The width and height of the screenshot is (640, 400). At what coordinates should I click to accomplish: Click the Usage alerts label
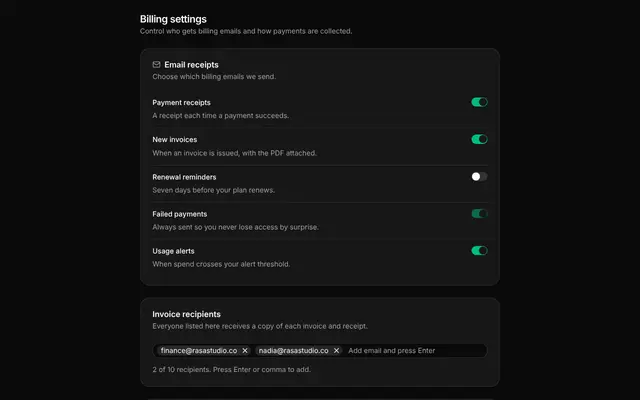(173, 251)
